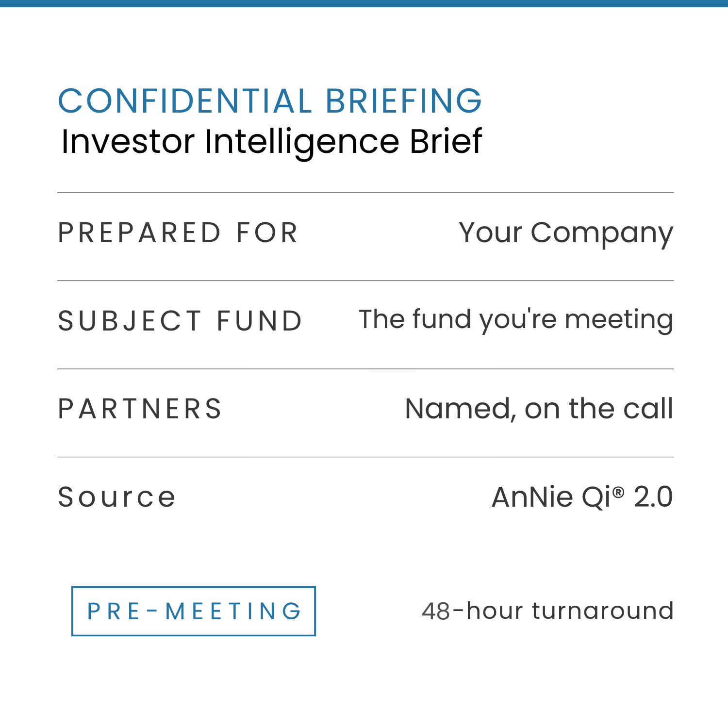
Task: Select the CONFIDENTIAL BRIEFING heading
Action: 270,101
